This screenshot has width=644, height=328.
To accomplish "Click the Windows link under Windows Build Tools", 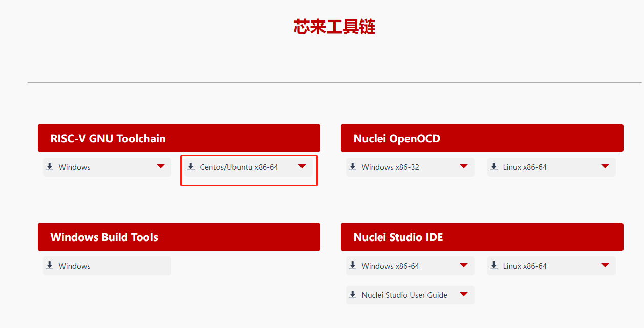I will (x=74, y=266).
